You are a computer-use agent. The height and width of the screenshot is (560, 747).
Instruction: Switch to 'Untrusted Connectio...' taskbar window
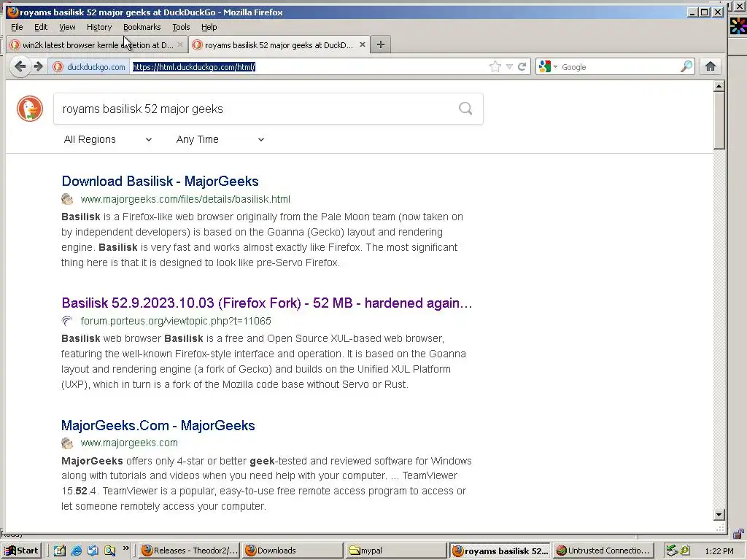click(603, 551)
